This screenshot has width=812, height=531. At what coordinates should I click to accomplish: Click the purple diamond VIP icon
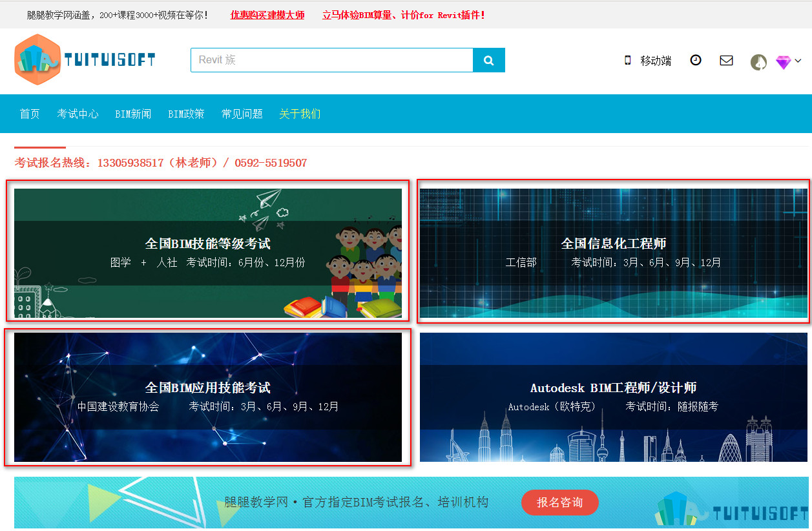[784, 62]
